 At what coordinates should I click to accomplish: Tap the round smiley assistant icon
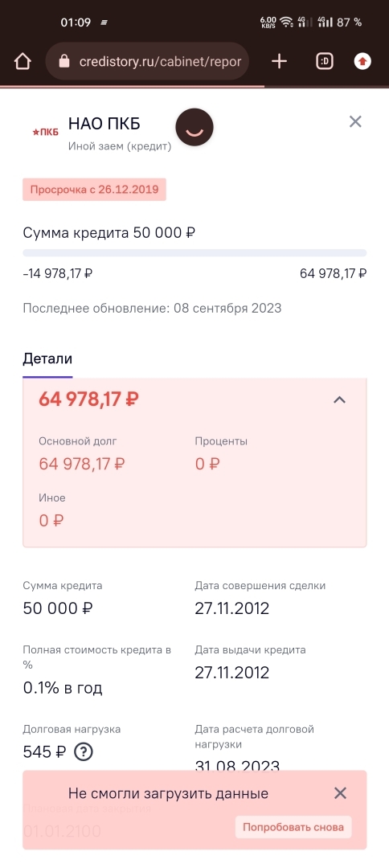coord(194,127)
